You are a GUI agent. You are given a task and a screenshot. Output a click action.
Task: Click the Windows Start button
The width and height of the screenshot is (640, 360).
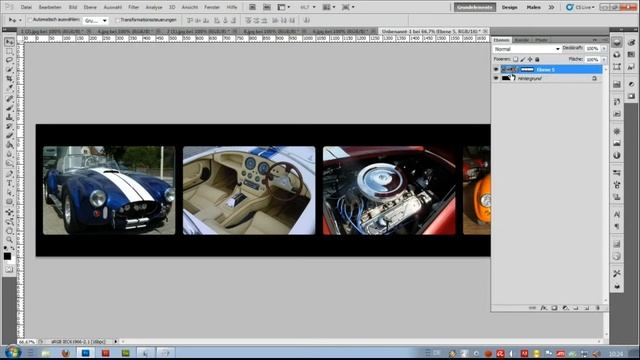(x=12, y=352)
